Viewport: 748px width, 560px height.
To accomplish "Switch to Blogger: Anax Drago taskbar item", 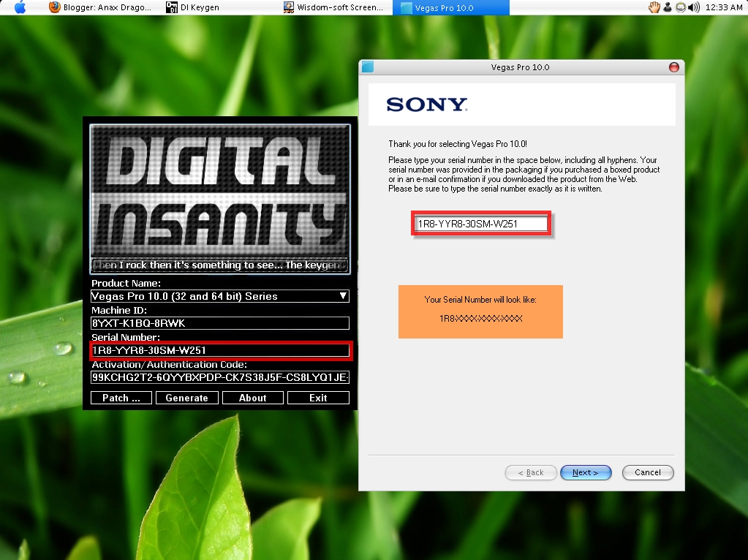I will [x=100, y=7].
